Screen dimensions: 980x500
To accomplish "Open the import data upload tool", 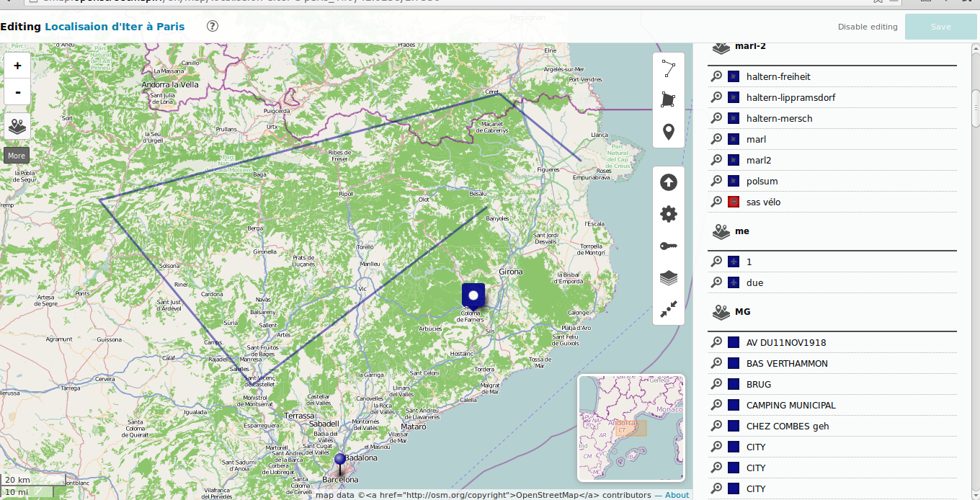I will pyautogui.click(x=669, y=182).
